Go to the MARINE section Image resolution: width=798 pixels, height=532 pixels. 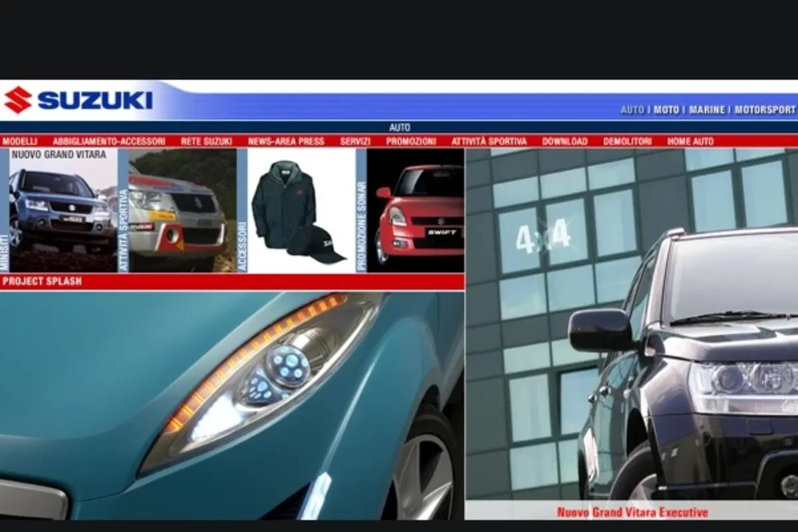tap(707, 110)
